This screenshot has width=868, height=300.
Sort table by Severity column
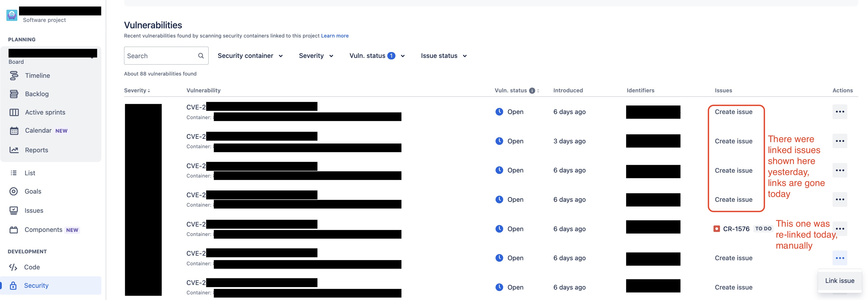[x=137, y=90]
